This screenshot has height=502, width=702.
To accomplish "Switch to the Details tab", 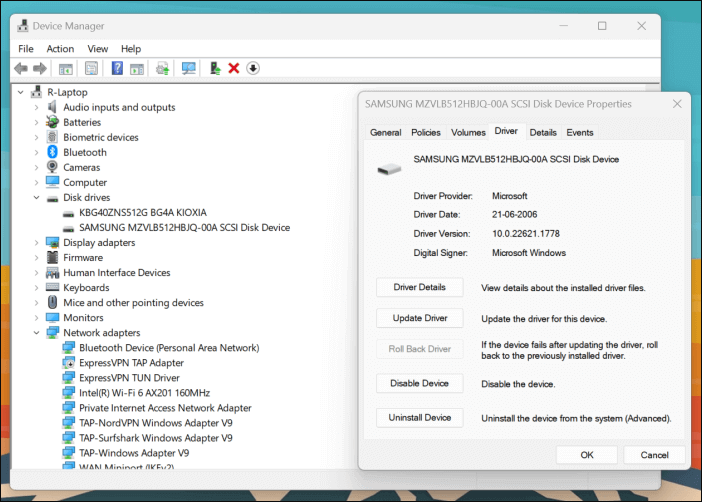I will tap(543, 132).
